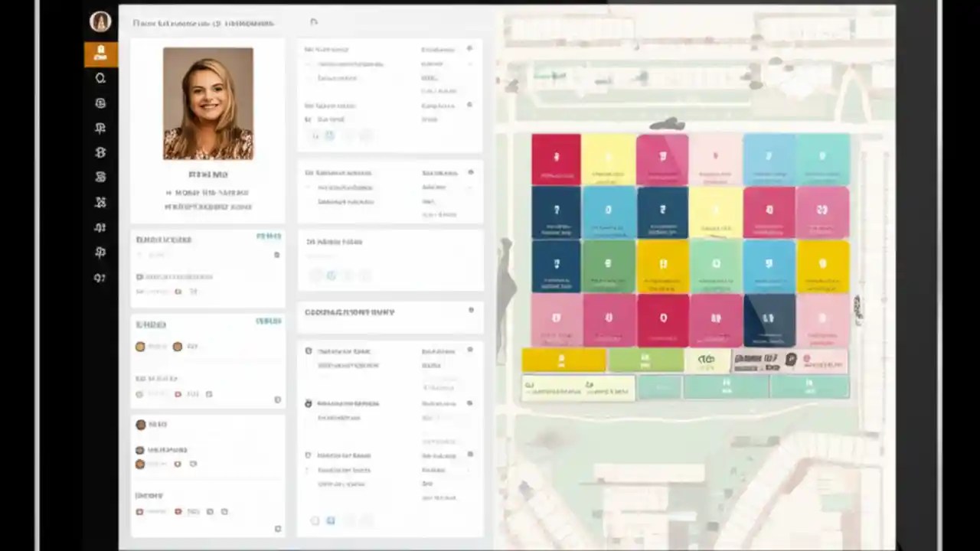The image size is (980, 551).
Task: Toggle the brown indicator near the lower list entry
Action: click(139, 463)
